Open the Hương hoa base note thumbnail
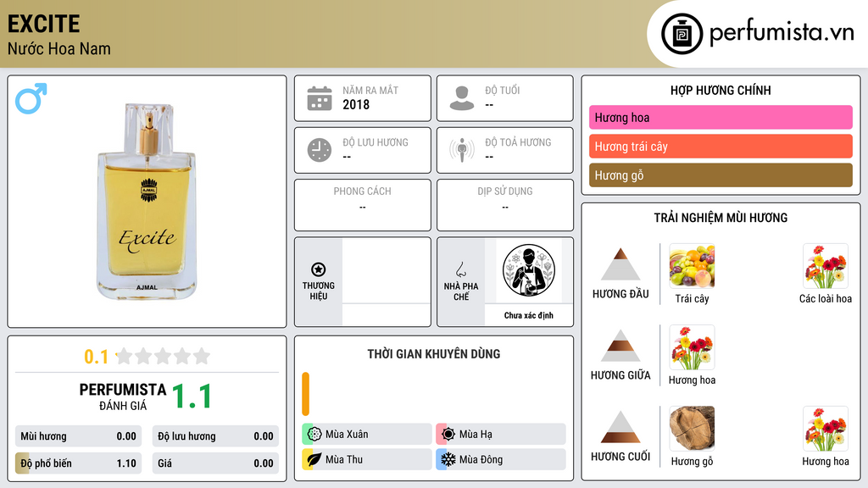Image resolution: width=868 pixels, height=488 pixels. coord(826,429)
